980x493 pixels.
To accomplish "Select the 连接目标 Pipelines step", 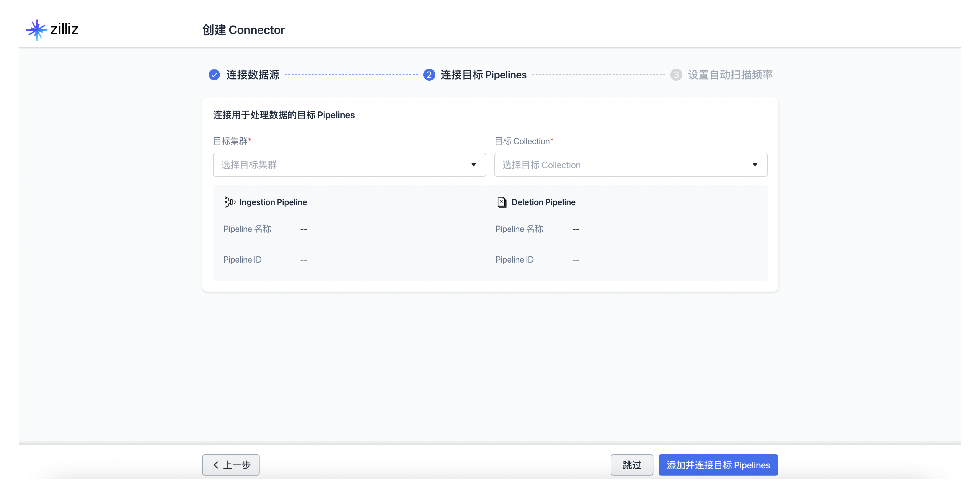I will coord(484,75).
